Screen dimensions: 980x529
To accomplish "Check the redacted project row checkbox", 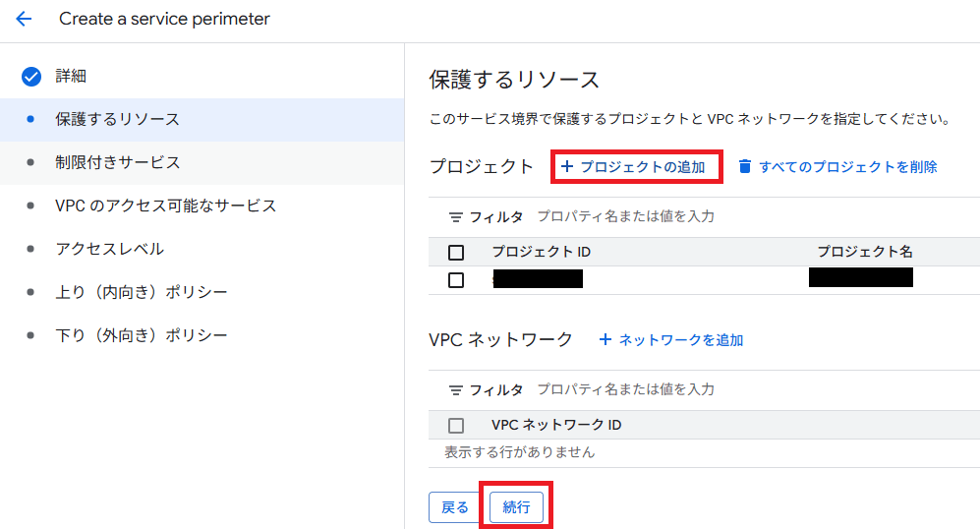I will (x=456, y=280).
